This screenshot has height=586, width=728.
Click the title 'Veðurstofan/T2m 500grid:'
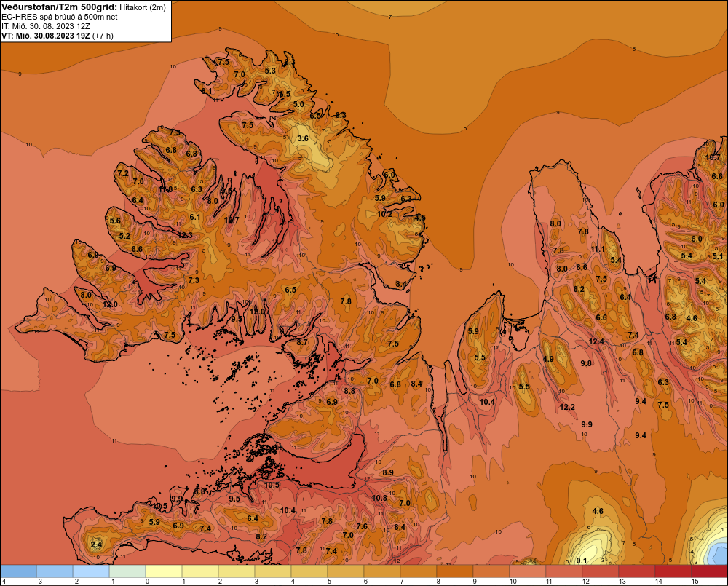point(59,7)
